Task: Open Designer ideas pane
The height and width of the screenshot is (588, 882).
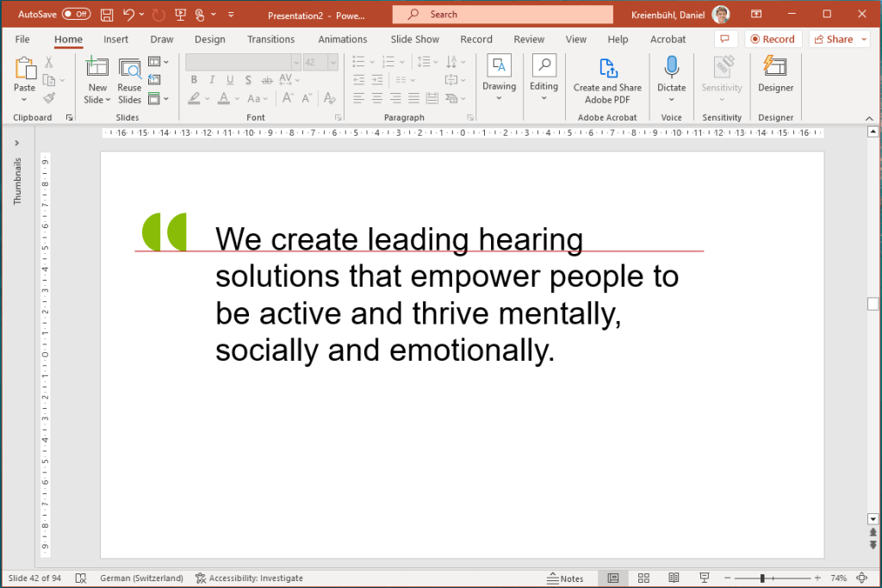Action: tap(775, 74)
